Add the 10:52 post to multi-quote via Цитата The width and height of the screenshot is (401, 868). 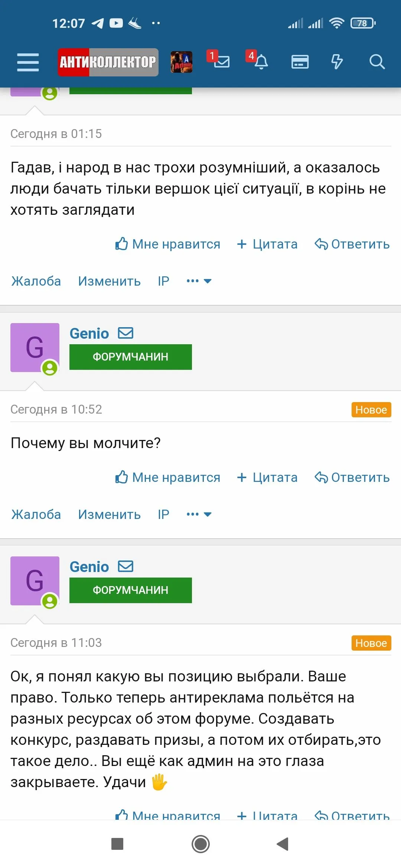(267, 477)
